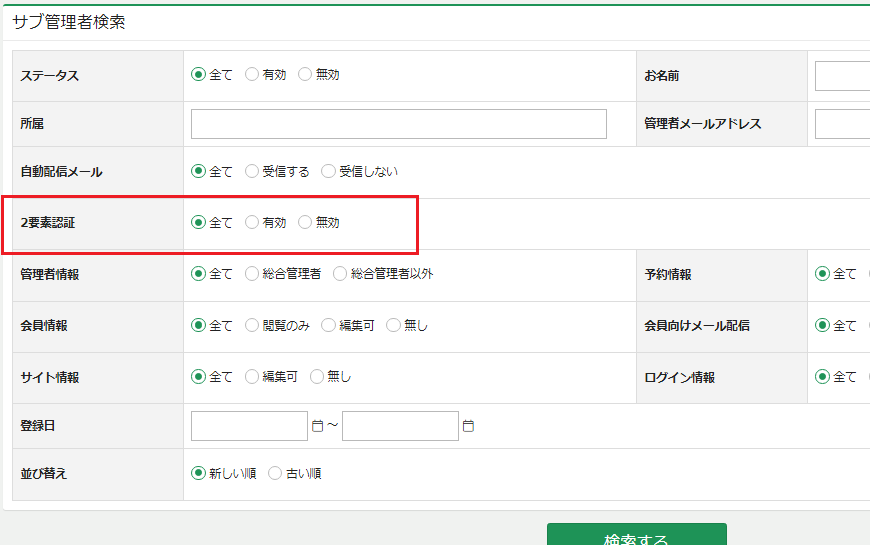Image resolution: width=870 pixels, height=545 pixels.
Task: Click the 並び替え label
Action: click(43, 473)
